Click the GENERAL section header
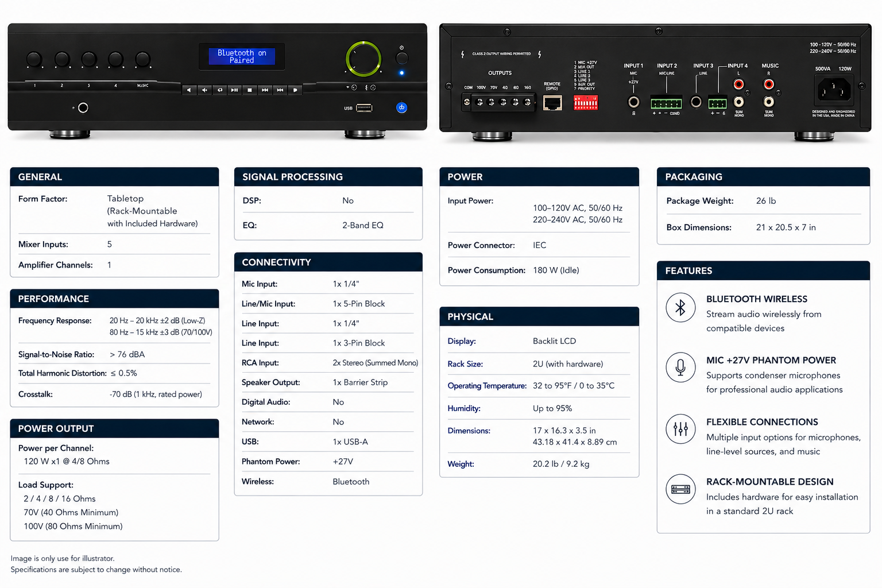Viewport: 882px width, 588px height. pos(114,177)
